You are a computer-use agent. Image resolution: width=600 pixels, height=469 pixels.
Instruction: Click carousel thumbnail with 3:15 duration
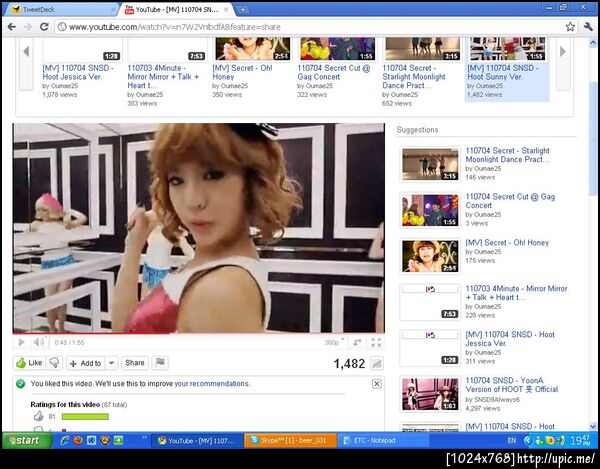(x=422, y=49)
